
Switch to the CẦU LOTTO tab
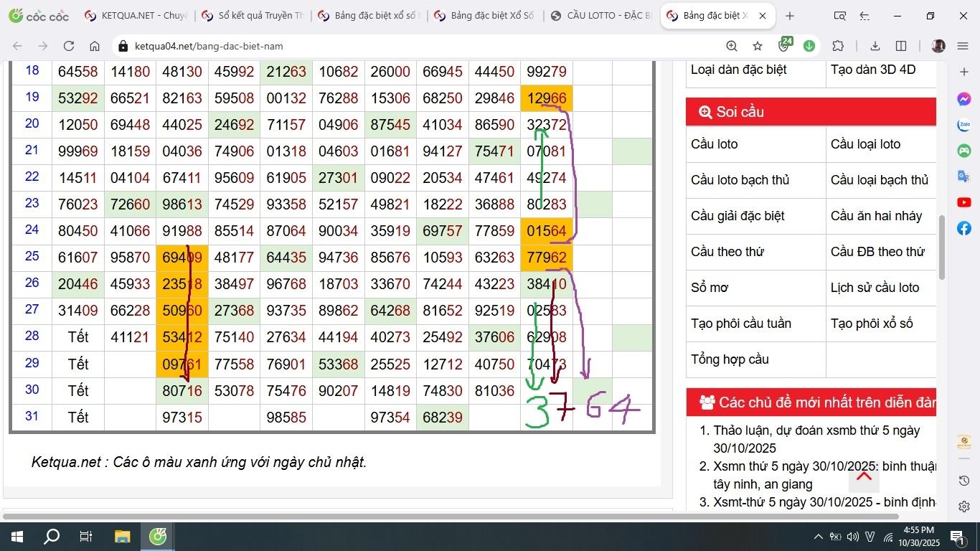point(601,16)
